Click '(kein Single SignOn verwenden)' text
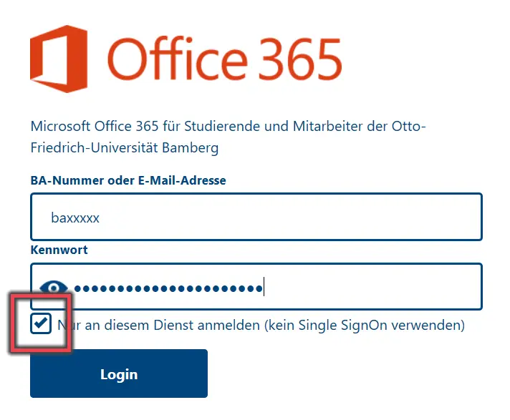510x420 pixels. 365,325
